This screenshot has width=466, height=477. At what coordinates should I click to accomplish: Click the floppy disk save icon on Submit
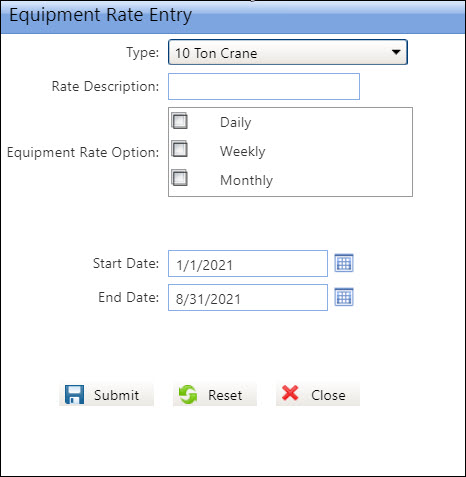pyautogui.click(x=74, y=395)
